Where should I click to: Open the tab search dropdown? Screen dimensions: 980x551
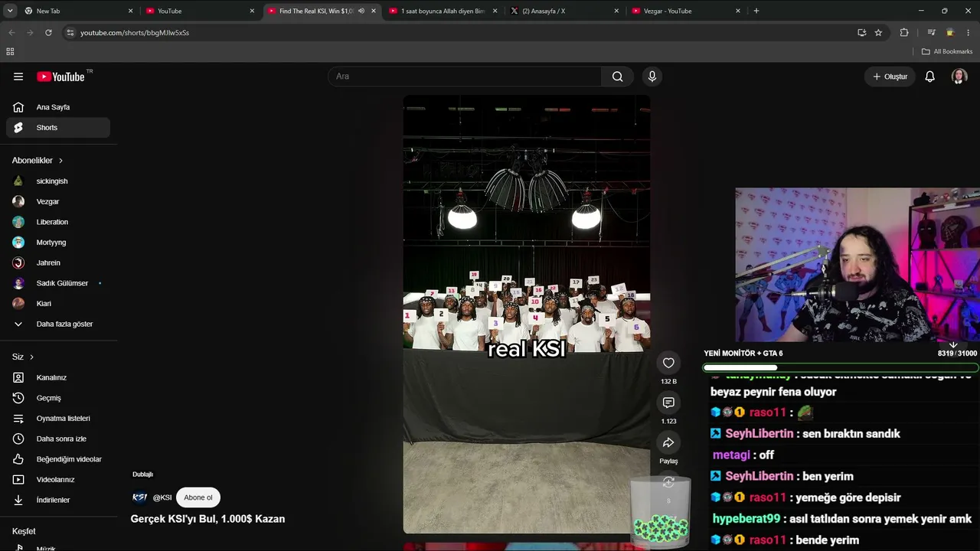[10, 11]
